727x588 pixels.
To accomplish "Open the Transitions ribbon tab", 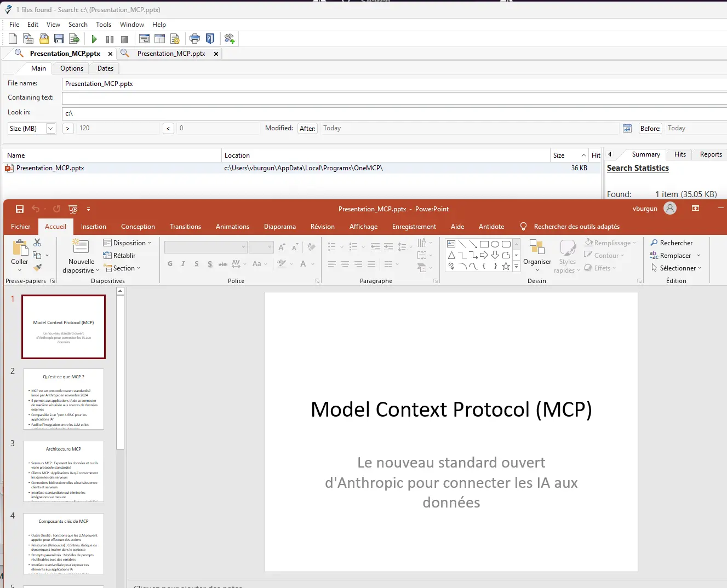I will click(185, 227).
